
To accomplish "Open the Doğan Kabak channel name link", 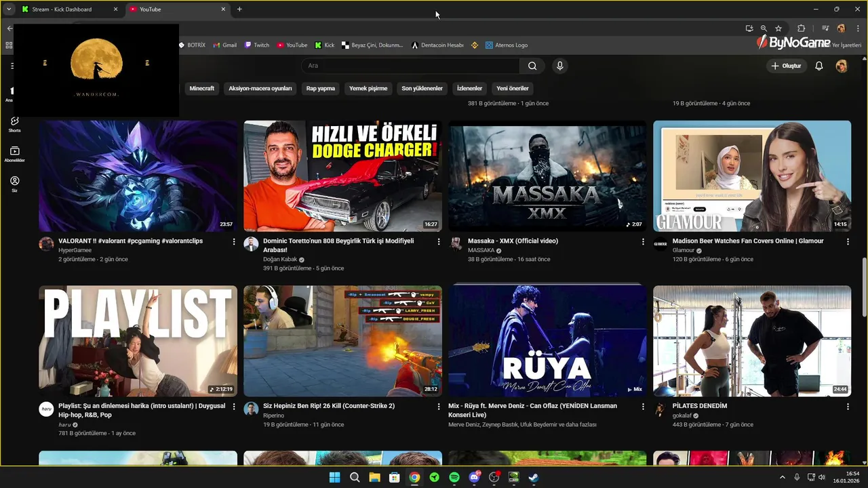I will pos(279,260).
